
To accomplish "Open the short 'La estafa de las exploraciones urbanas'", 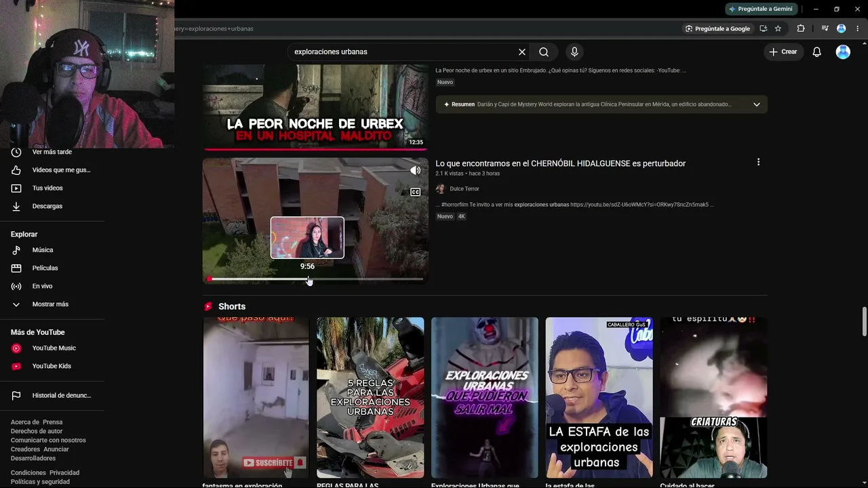I will (599, 398).
